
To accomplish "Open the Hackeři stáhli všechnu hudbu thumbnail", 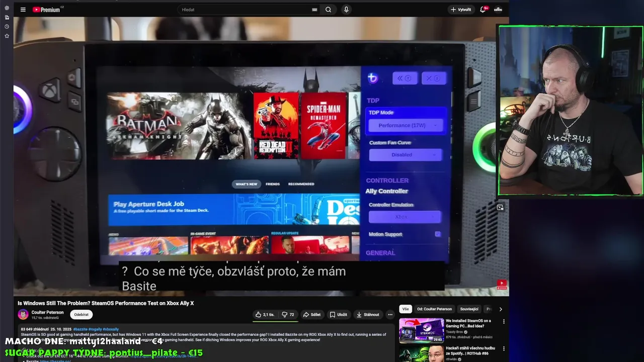I will pyautogui.click(x=421, y=353).
